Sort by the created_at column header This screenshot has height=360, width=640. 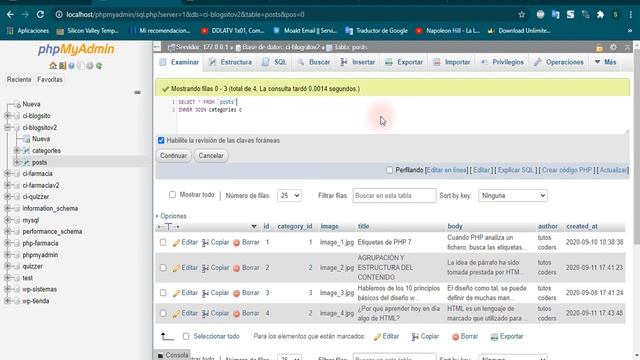click(582, 226)
